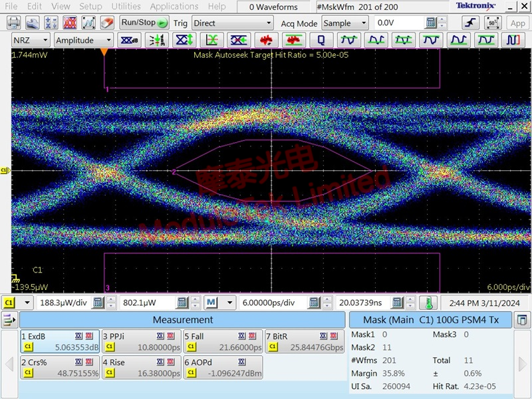Click the 6.00000ps/div horizontal scale field

coord(268,303)
